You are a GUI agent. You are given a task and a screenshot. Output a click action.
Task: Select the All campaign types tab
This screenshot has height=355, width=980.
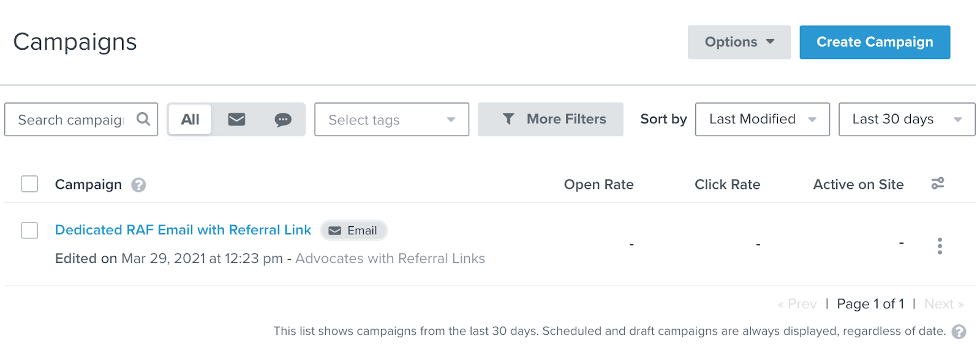coord(190,120)
